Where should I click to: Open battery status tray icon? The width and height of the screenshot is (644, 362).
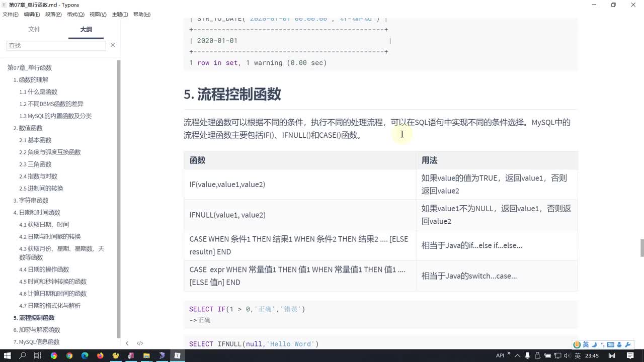[547, 355]
